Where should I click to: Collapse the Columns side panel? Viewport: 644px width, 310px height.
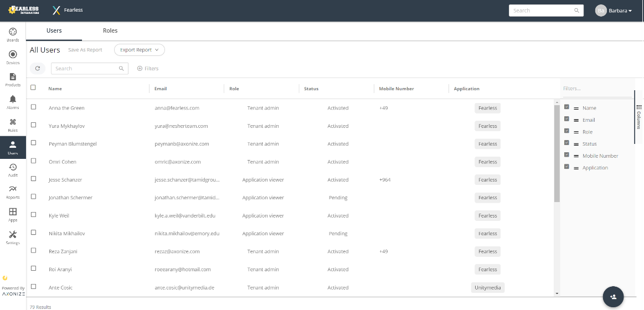point(638,117)
